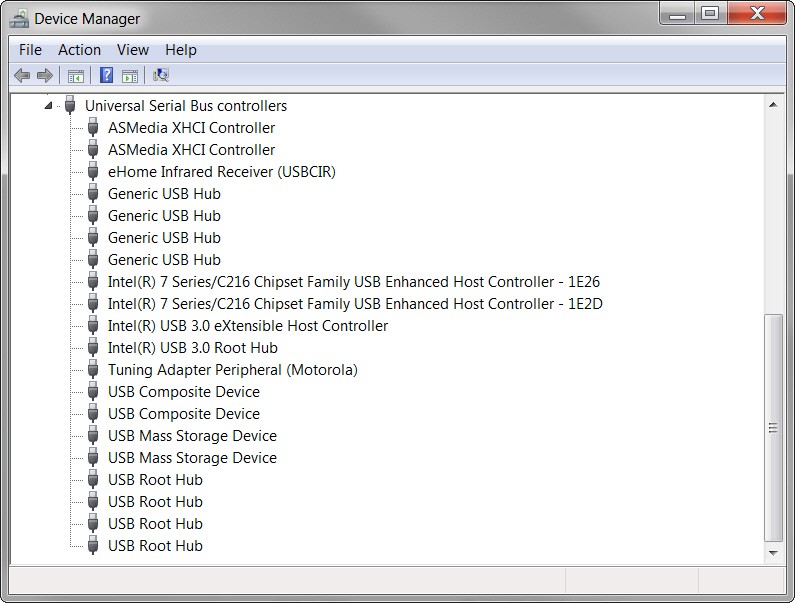795x603 pixels.
Task: Open the Action menu
Action: click(x=80, y=50)
